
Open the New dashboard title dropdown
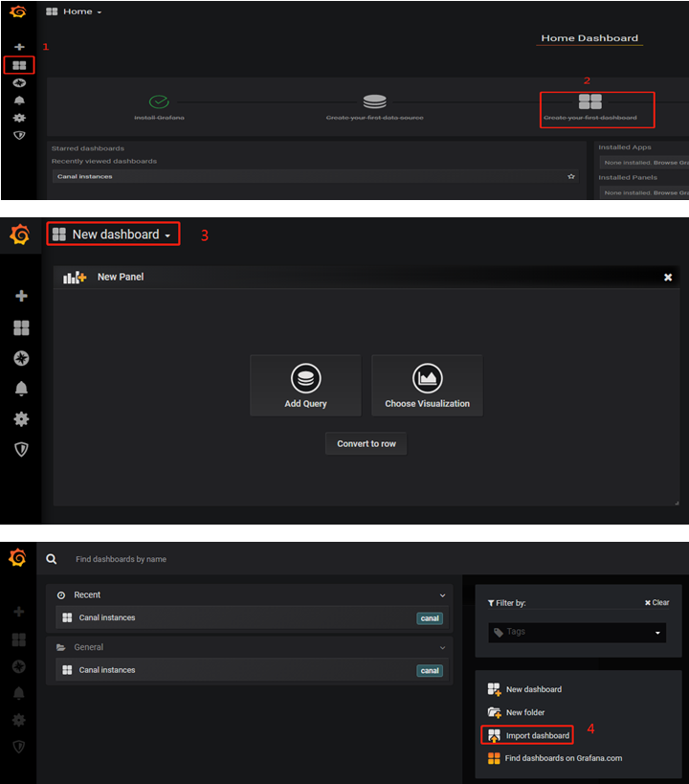tap(113, 234)
